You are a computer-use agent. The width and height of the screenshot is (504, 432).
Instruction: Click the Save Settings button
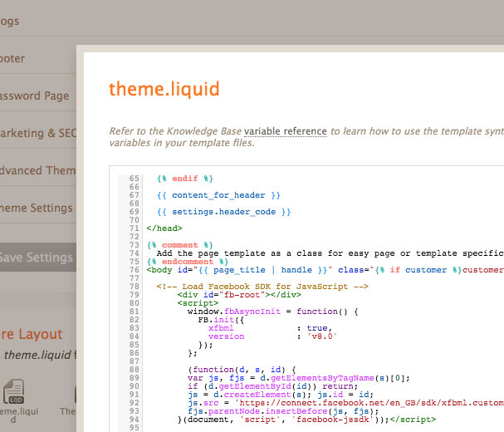coord(38,258)
